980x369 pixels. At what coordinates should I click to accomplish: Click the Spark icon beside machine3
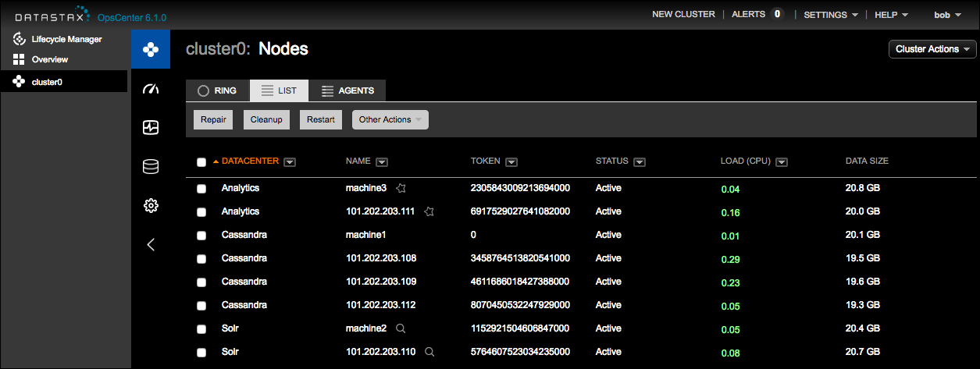401,188
